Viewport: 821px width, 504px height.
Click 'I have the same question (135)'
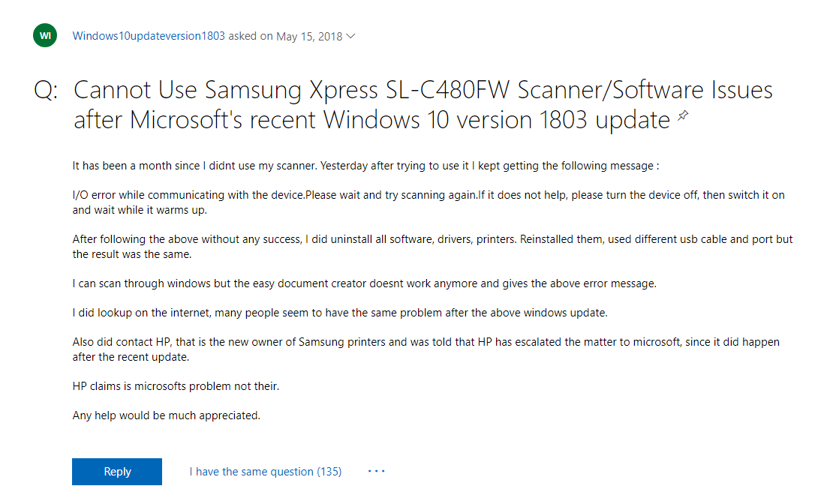click(x=266, y=472)
